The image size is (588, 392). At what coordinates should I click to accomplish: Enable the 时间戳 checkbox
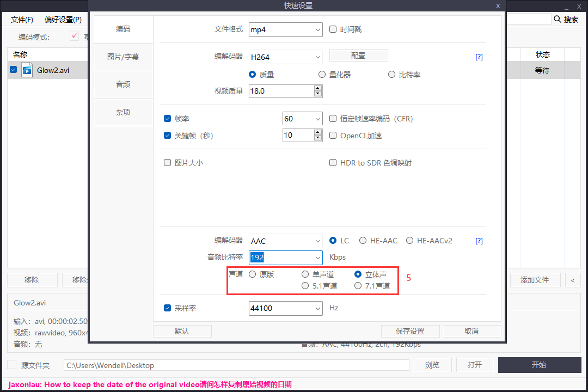(x=333, y=29)
